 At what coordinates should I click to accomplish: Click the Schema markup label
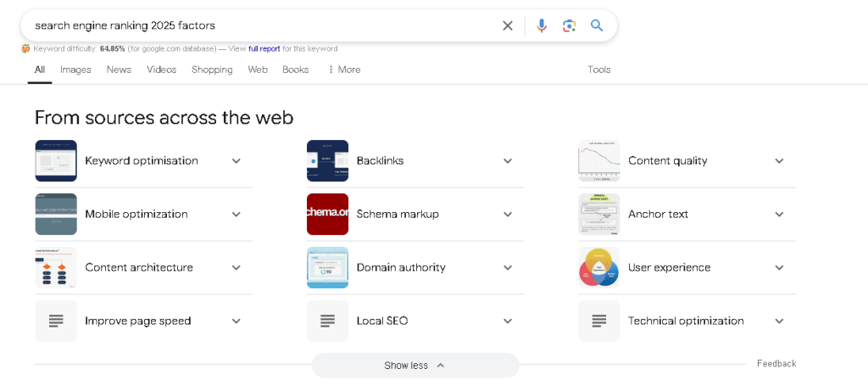pyautogui.click(x=398, y=215)
